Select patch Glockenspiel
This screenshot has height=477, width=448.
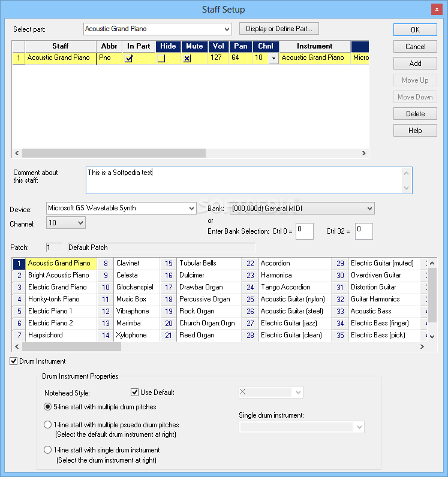click(x=137, y=287)
